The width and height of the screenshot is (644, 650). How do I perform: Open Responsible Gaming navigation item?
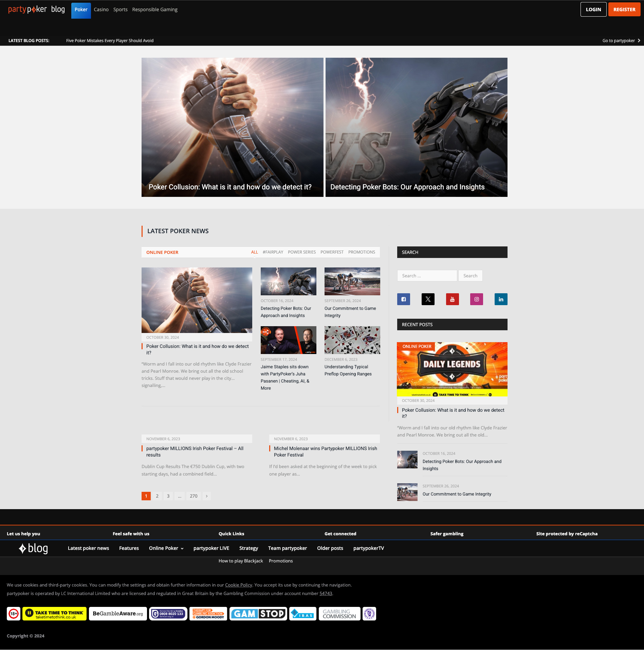[x=155, y=10]
